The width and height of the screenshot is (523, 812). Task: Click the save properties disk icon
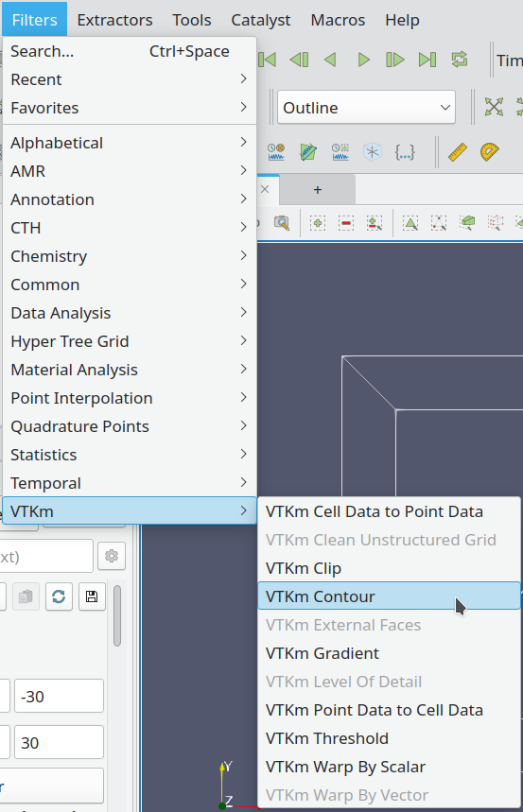tap(92, 596)
